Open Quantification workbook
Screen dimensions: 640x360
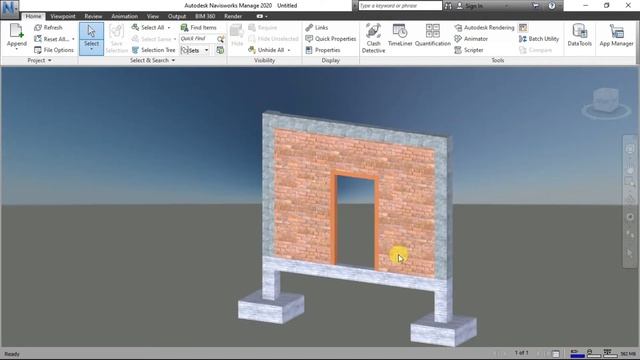pos(433,35)
